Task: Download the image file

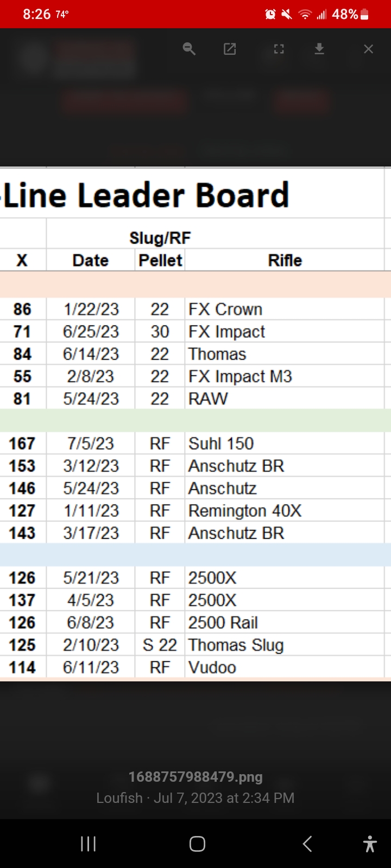Action: coord(319,49)
